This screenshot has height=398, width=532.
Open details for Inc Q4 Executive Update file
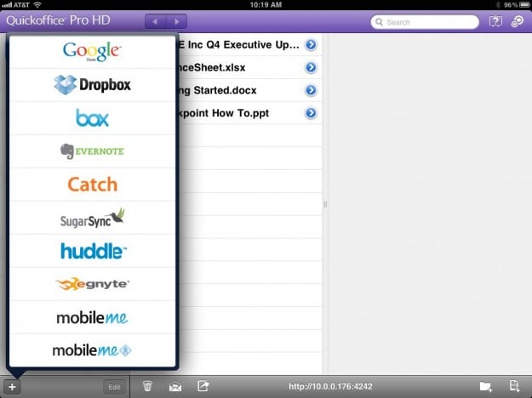311,45
